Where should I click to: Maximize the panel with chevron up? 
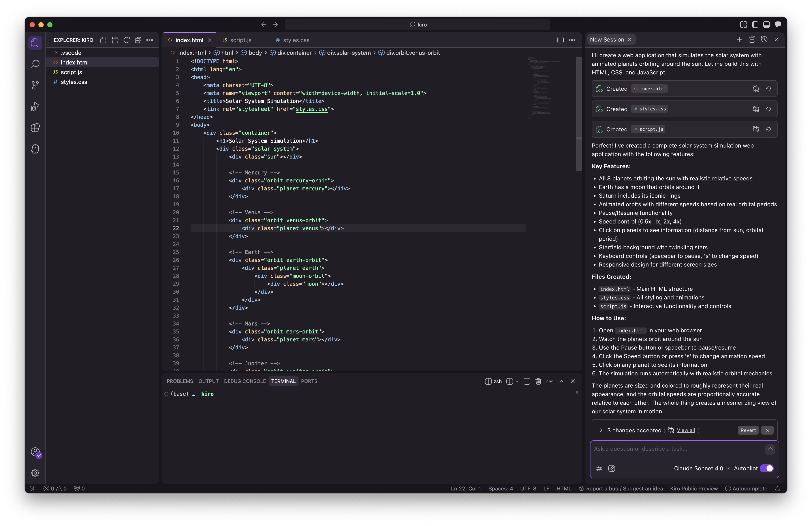(561, 381)
